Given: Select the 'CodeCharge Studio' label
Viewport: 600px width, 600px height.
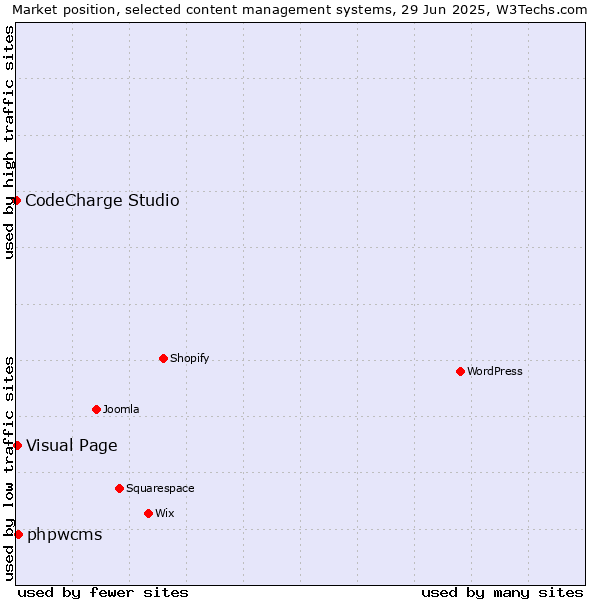Looking at the screenshot, I should pos(102,201).
